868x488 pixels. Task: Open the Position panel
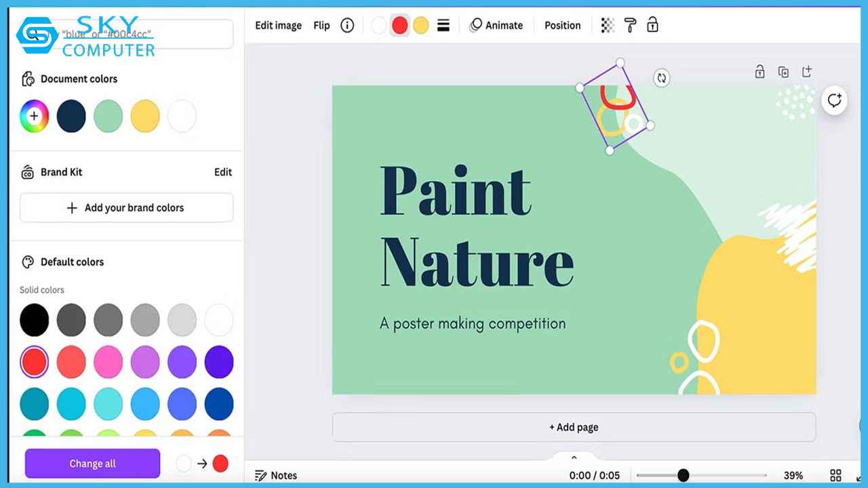(562, 26)
